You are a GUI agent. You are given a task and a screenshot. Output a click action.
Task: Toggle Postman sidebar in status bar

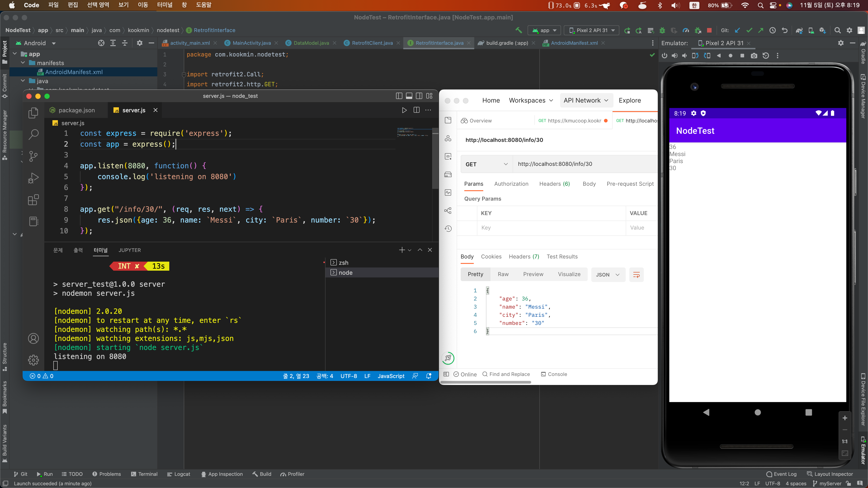(x=446, y=374)
